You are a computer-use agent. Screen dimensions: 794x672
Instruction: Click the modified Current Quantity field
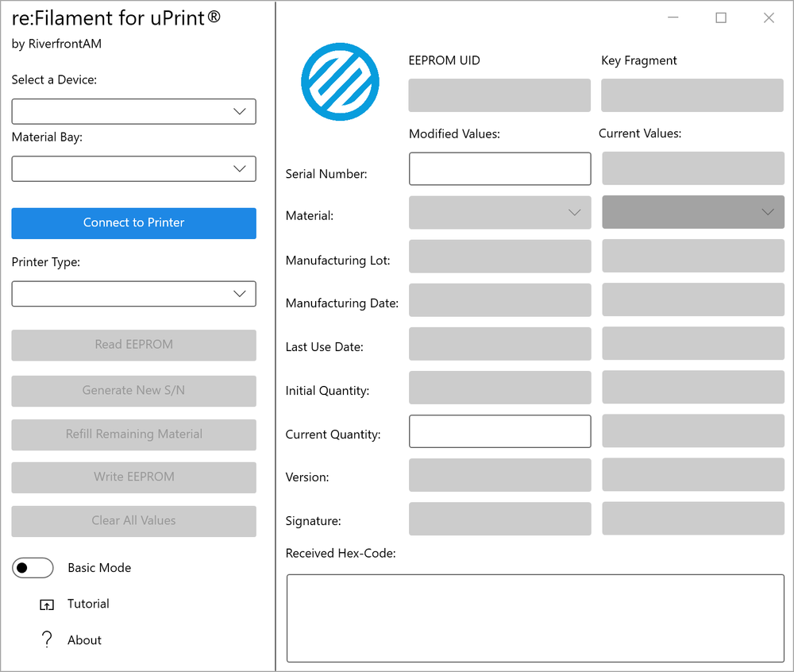click(499, 431)
